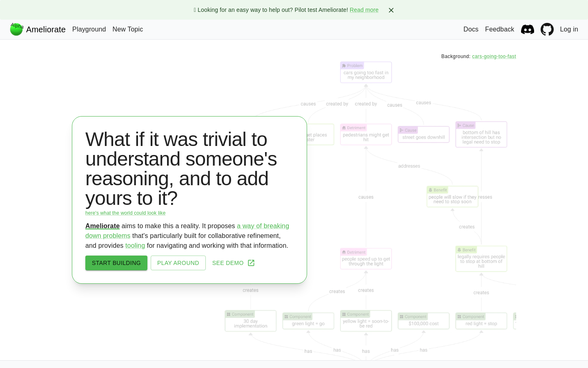The height and width of the screenshot is (368, 588).
Task: Click the Problem node's puzzle icon
Action: point(344,66)
